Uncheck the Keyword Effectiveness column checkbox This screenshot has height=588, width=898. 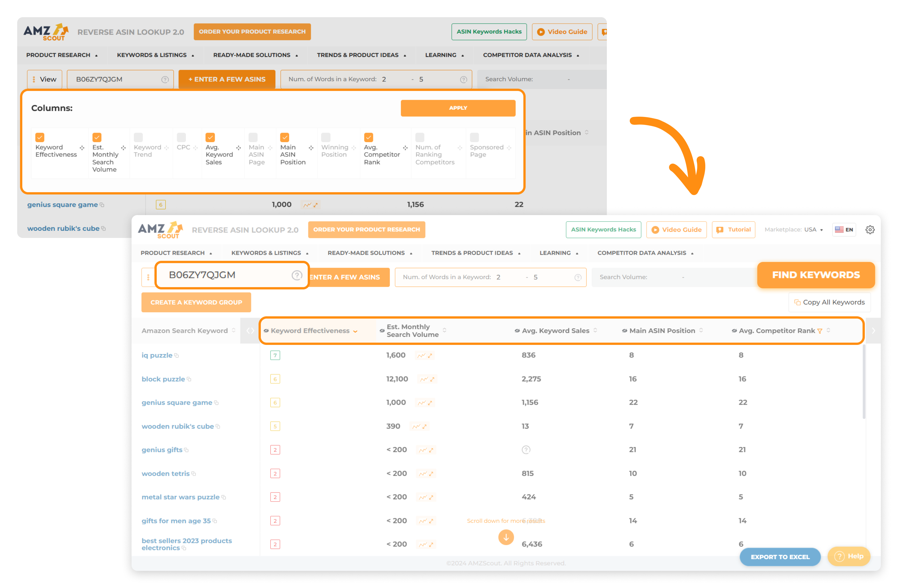point(40,137)
